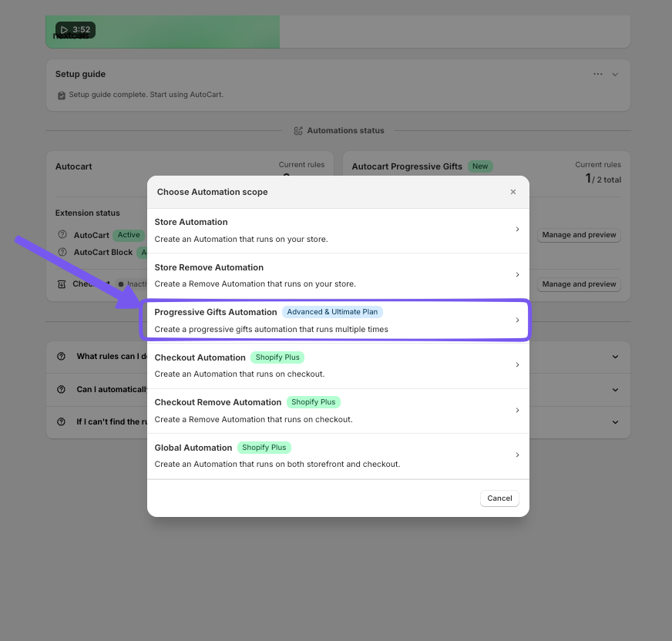Click the AutoCart Active badge
Viewport: 672px width, 641px height.
129,235
